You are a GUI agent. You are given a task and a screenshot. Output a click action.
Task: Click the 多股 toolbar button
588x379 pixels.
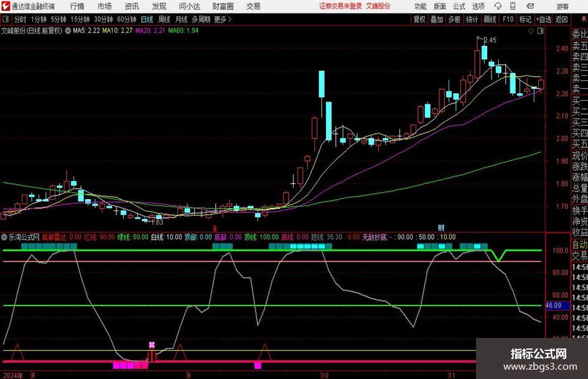pos(454,19)
